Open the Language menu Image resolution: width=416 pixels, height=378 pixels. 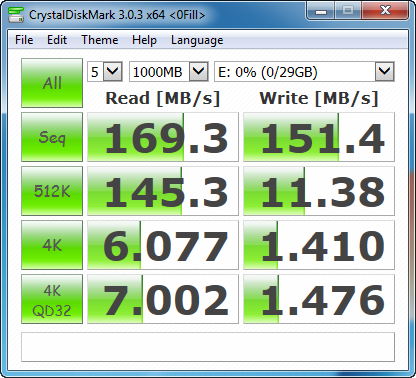click(x=197, y=40)
